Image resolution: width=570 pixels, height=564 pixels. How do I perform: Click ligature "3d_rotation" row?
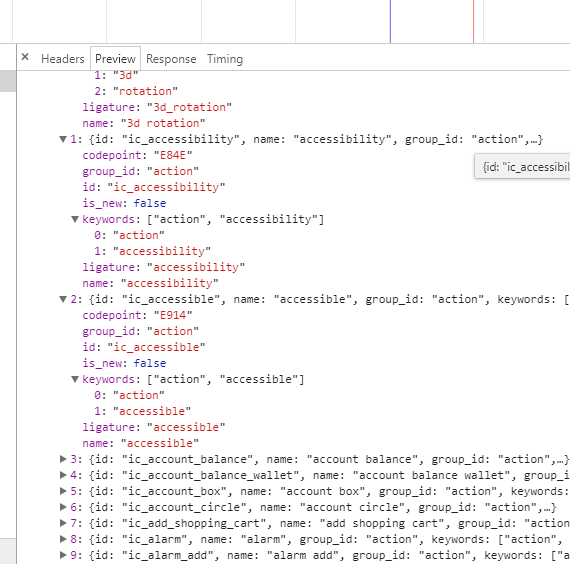[157, 107]
